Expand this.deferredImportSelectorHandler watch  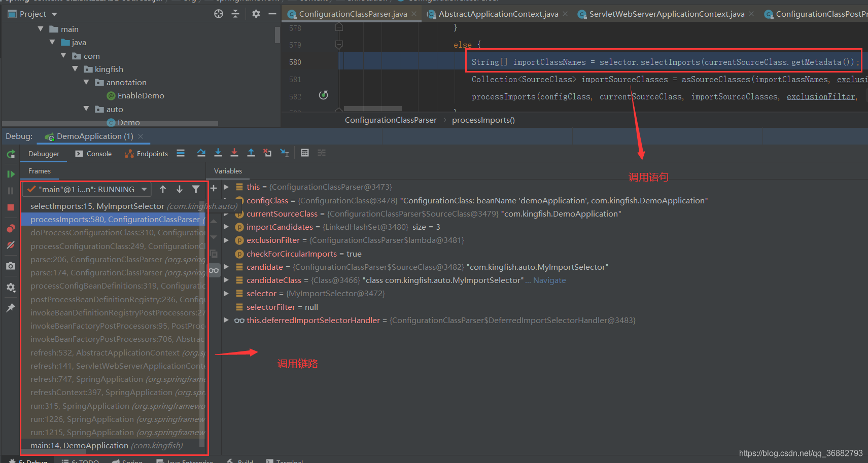226,320
